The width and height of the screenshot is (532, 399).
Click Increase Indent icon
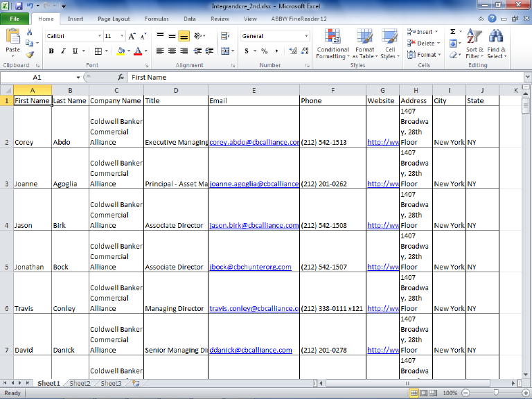coord(209,51)
